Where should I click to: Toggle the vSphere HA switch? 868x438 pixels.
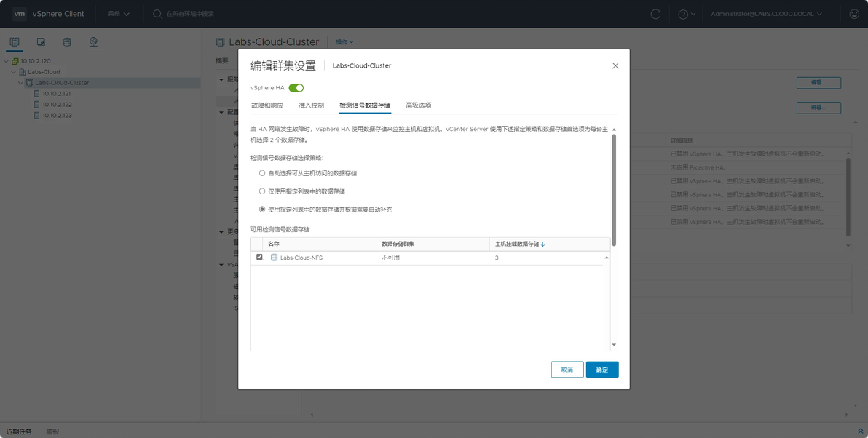(x=296, y=88)
